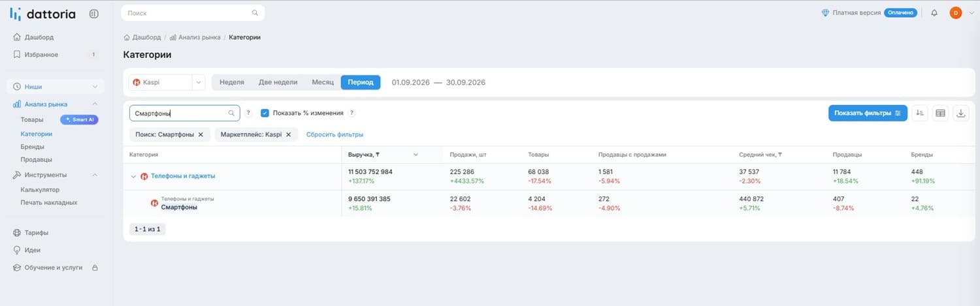Screen dimensions: 980x306
Task: Open Категории in sidebar
Action: point(37,134)
